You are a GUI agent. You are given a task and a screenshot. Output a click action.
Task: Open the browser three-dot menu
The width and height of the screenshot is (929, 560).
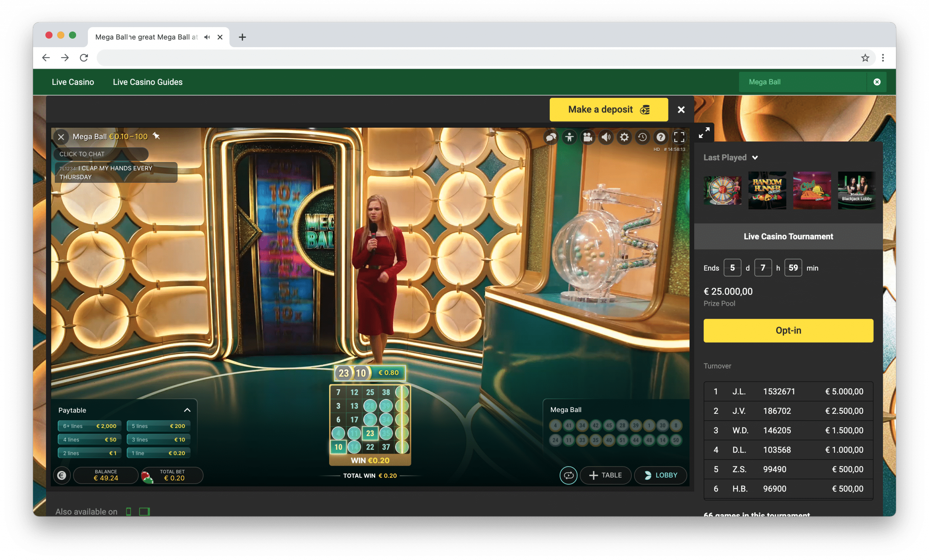click(883, 58)
